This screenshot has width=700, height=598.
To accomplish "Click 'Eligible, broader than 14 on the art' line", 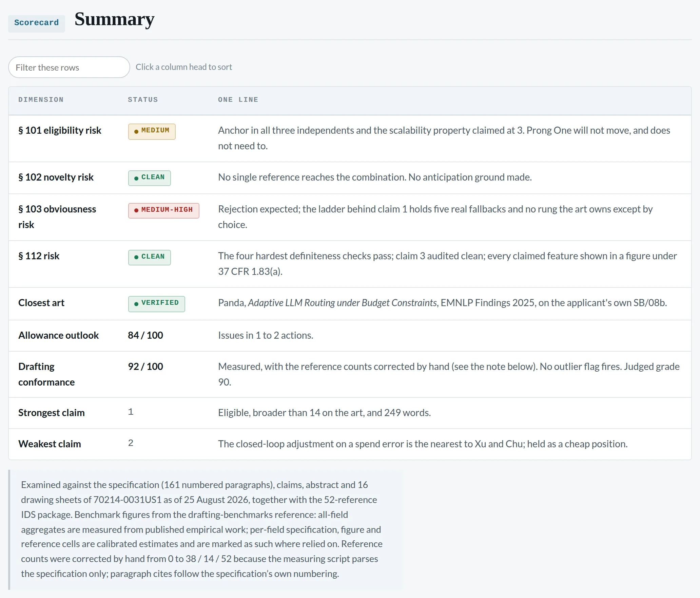I will coord(324,413).
